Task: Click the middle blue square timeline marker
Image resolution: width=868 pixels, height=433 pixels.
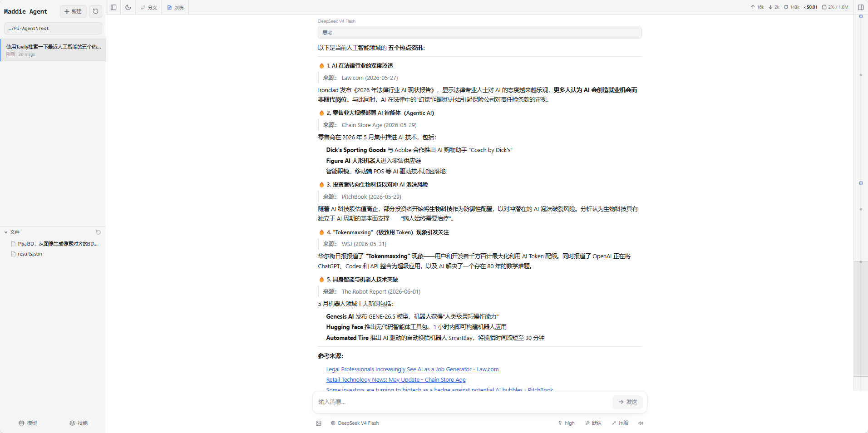Action: coord(861,183)
